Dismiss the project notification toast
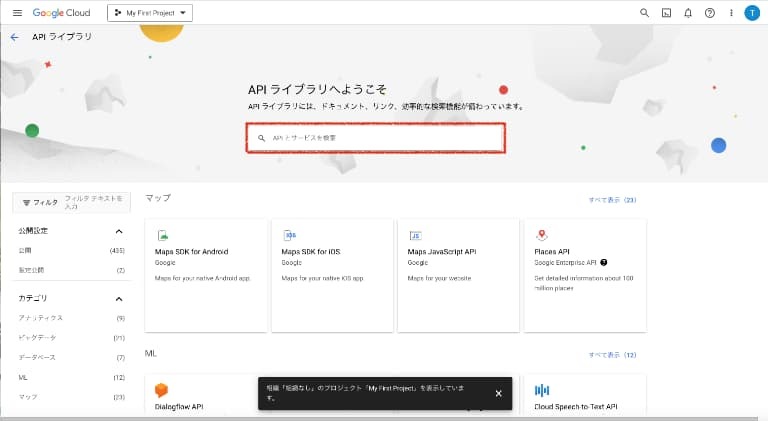768x421 pixels. point(498,393)
